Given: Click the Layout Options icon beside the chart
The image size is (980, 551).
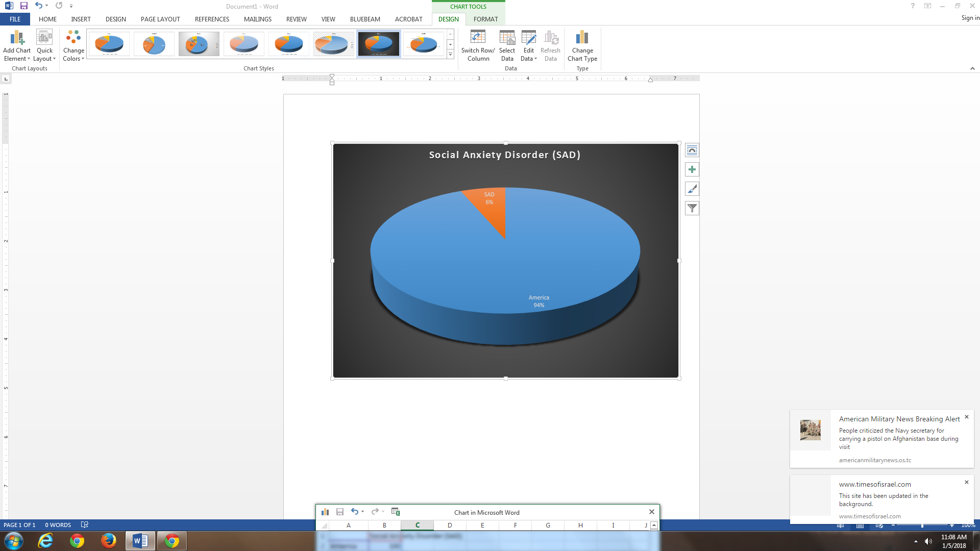Looking at the screenshot, I should point(692,150).
